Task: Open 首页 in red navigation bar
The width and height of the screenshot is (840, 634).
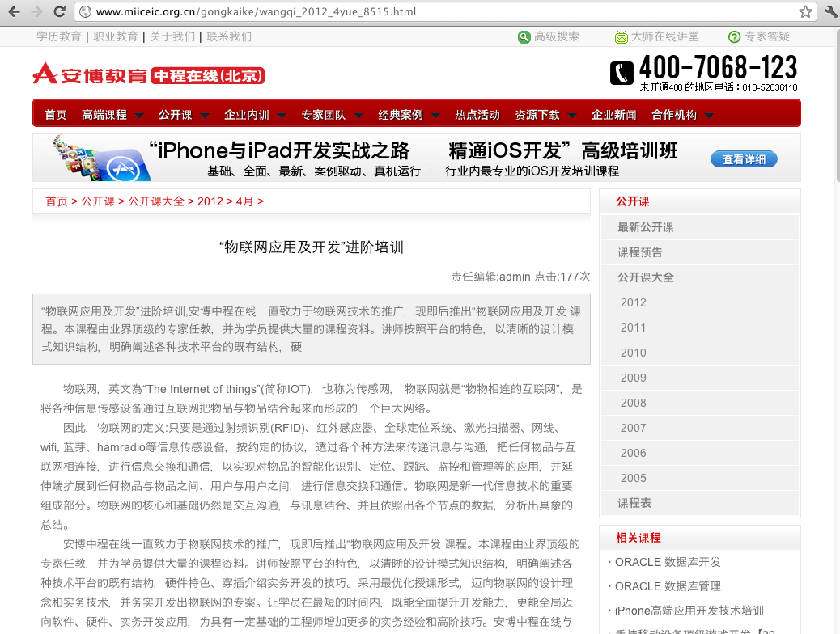Action: (56, 115)
